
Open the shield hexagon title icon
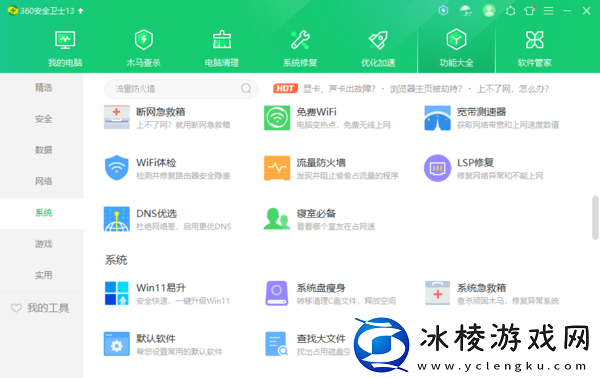443,11
